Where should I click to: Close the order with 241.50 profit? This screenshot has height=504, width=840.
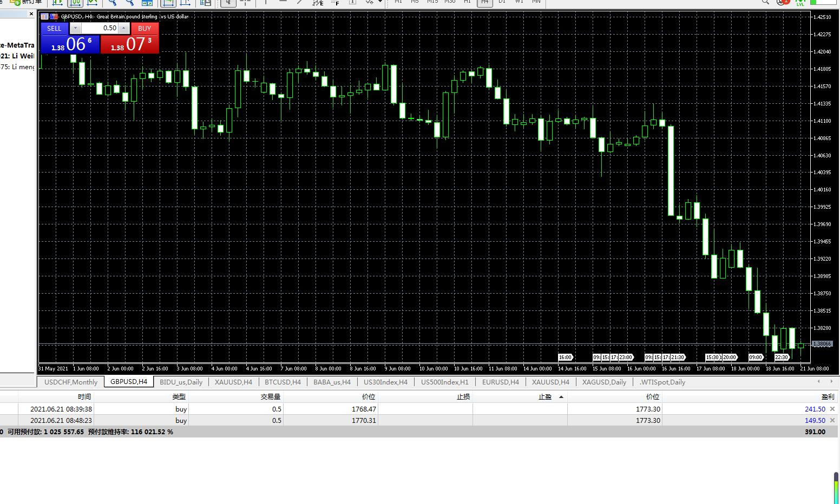point(832,409)
